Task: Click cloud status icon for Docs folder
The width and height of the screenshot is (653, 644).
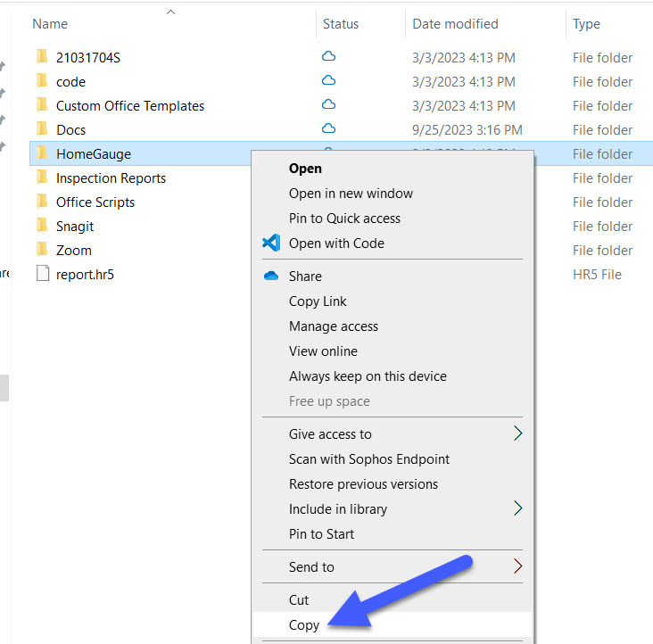Action: (328, 128)
